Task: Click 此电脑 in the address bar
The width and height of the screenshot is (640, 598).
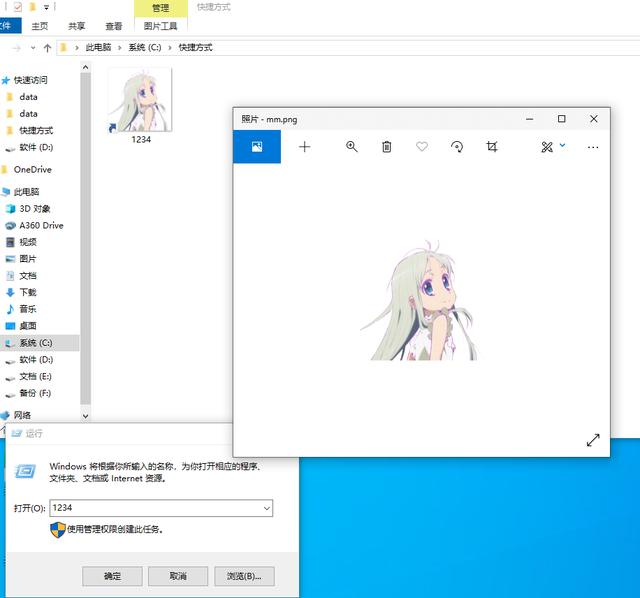Action: pos(98,48)
